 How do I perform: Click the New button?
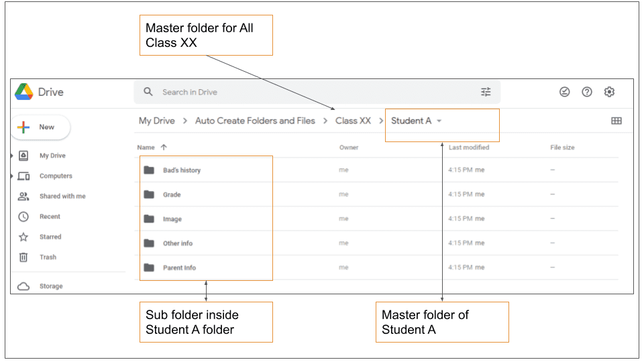[42, 127]
